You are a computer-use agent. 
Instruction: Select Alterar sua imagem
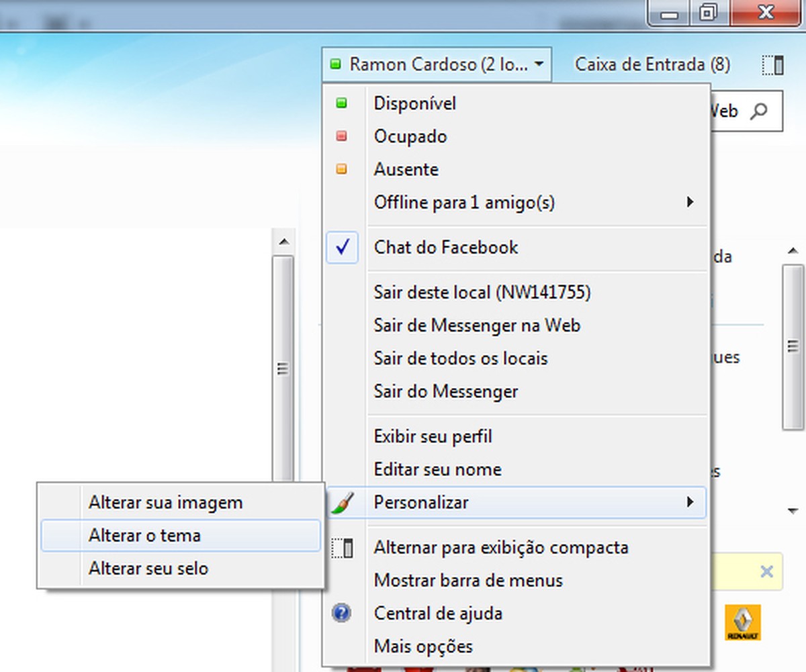pos(181,502)
